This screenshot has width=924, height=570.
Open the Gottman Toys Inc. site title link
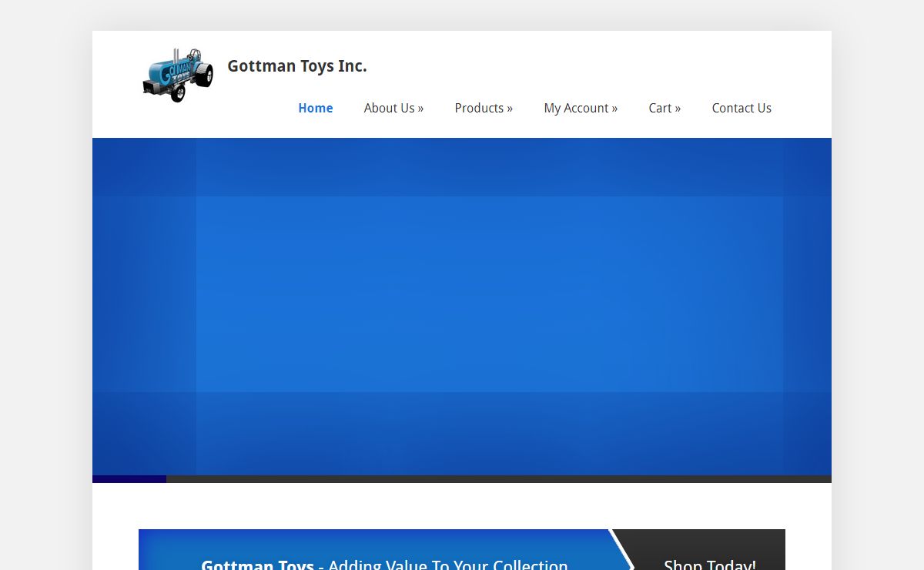coord(297,66)
